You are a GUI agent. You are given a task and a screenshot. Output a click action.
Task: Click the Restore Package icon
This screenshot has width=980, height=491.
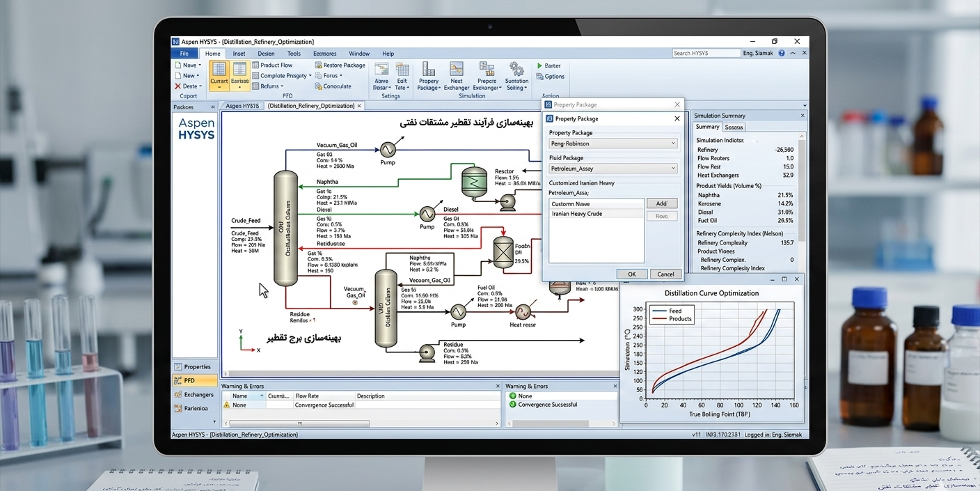(x=318, y=65)
